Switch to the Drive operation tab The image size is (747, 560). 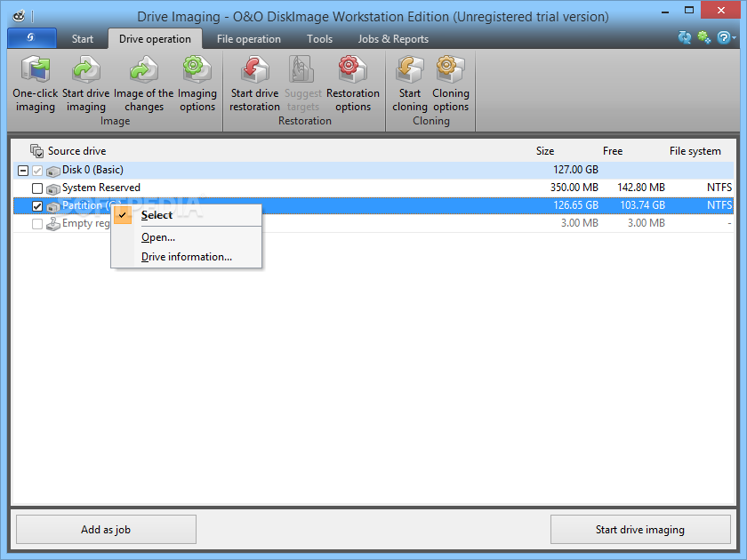coord(155,39)
